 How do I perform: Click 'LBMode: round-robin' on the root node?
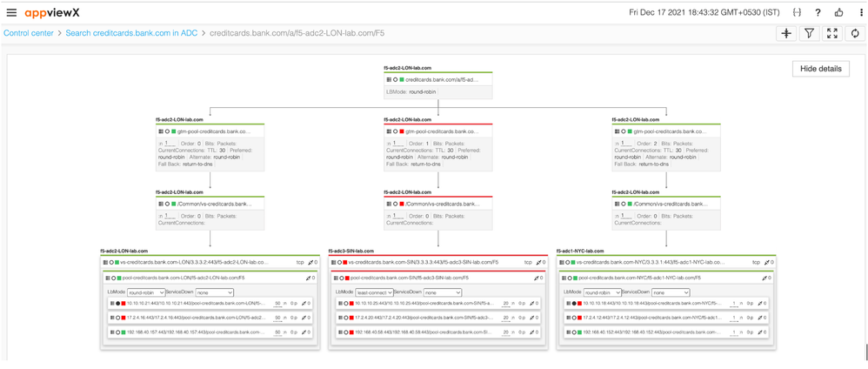tap(411, 92)
